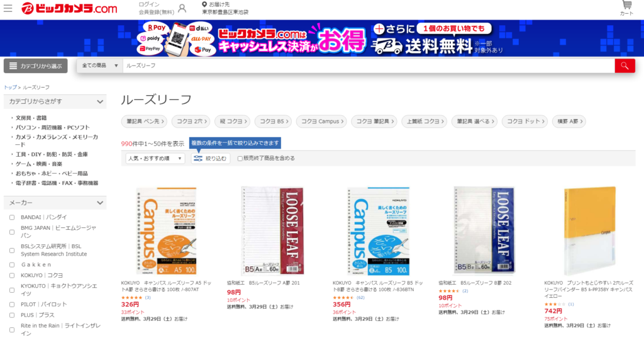
Task: Select the コクヨ Campus suggestion tag
Action: pyautogui.click(x=321, y=122)
